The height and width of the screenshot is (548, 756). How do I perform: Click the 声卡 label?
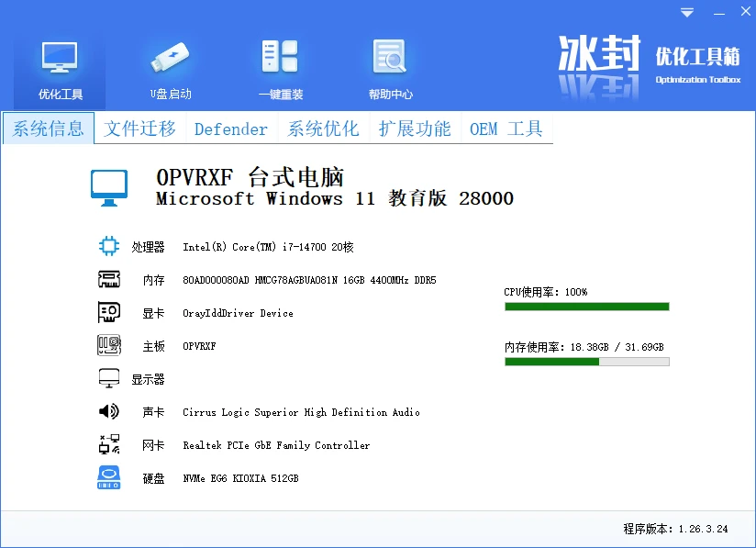[154, 412]
